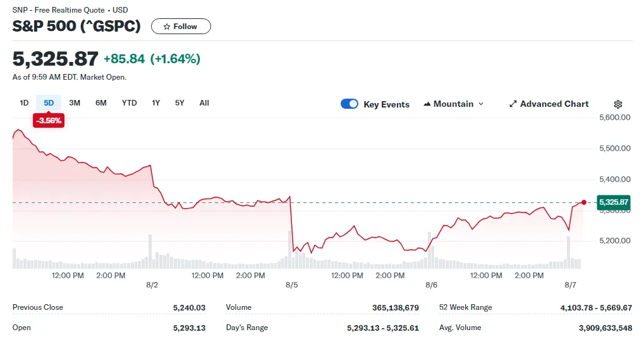644x344 pixels.
Task: Click the green 5,325.87 price label on axis
Action: 614,202
